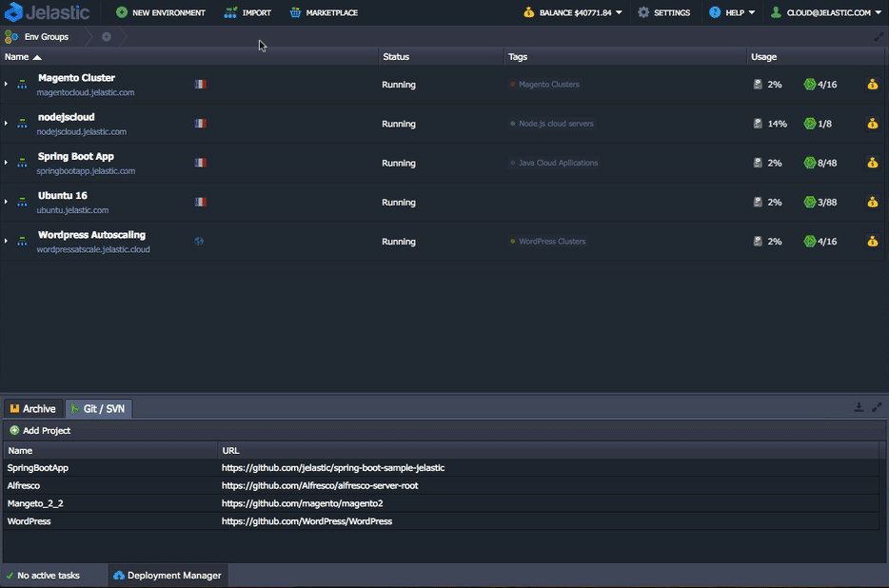Select the Alfresco project row
The height and width of the screenshot is (588, 889).
(x=441, y=485)
